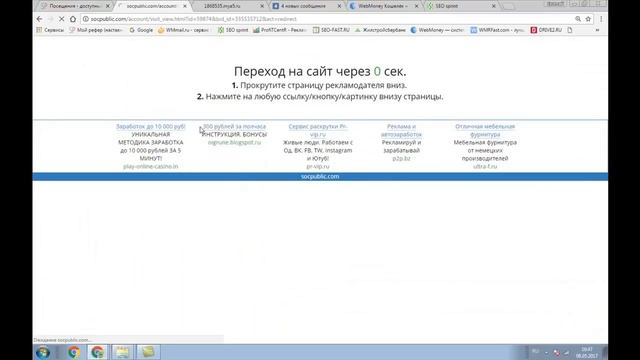Open the browser home page icon

73,19
